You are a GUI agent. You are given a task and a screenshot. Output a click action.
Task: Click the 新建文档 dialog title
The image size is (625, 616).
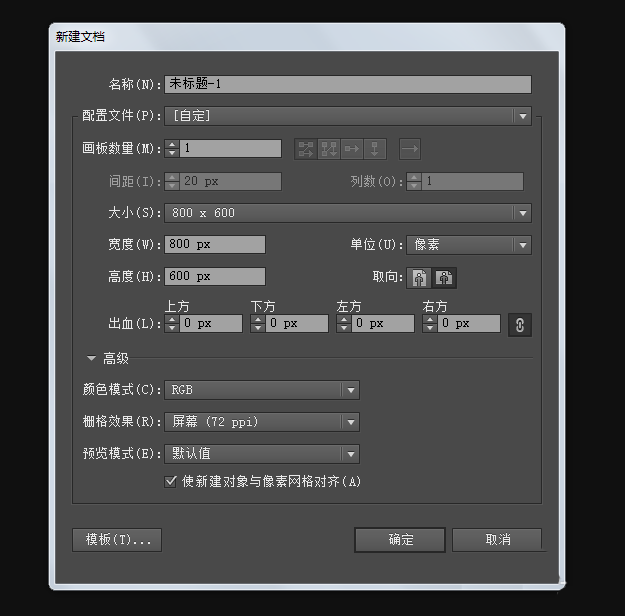pos(80,37)
